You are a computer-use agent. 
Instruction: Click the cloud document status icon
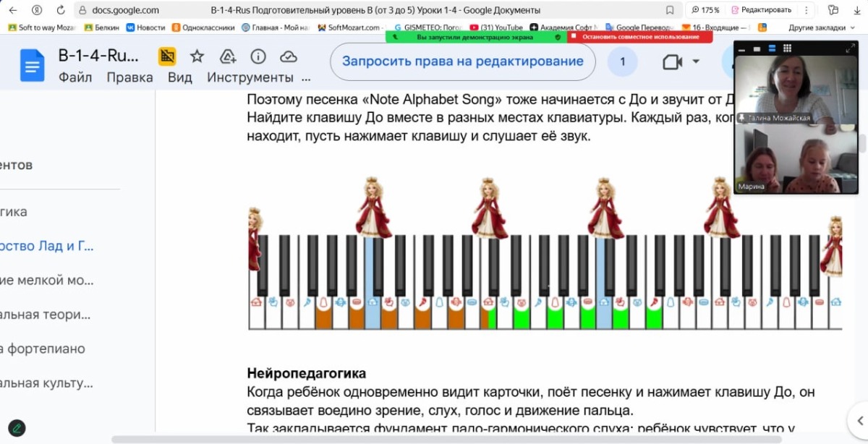click(289, 57)
